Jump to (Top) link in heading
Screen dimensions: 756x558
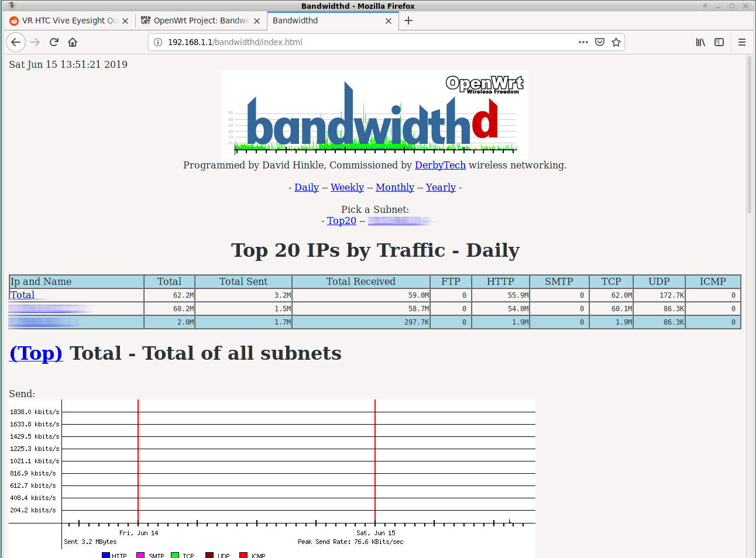tap(36, 353)
